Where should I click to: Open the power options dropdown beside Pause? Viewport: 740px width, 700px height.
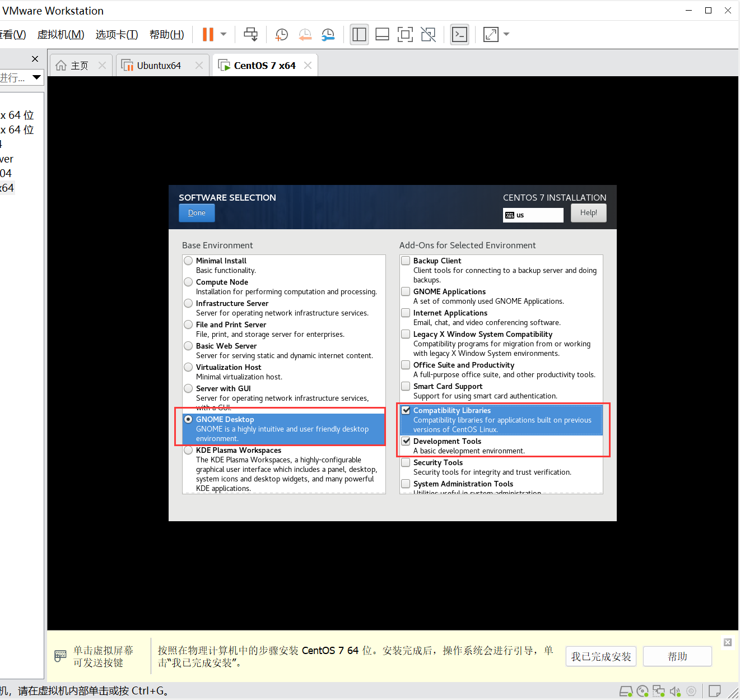coord(224,34)
